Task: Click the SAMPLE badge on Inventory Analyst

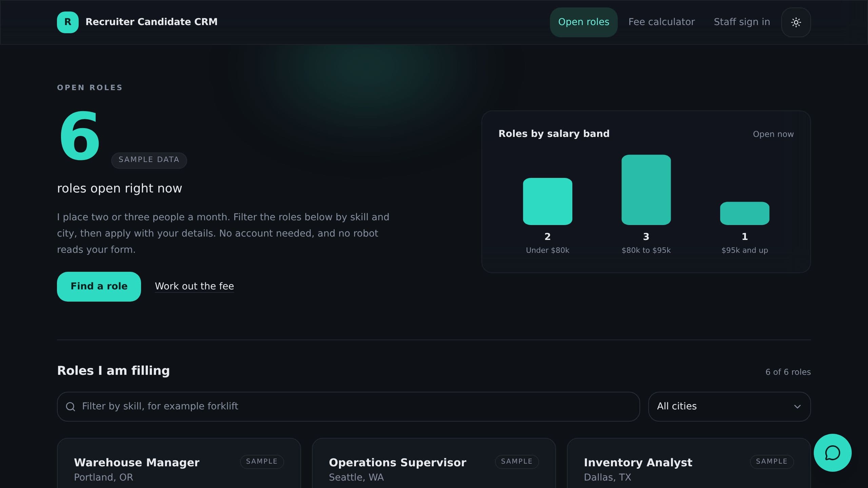Action: [x=772, y=462]
